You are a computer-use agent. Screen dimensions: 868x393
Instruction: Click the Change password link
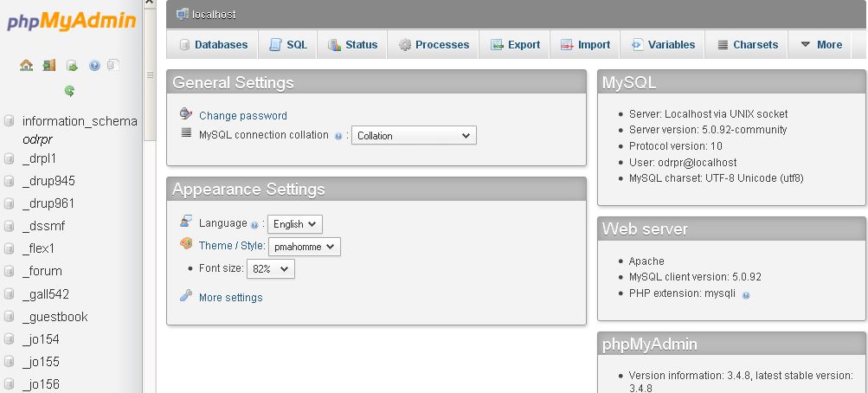[243, 116]
